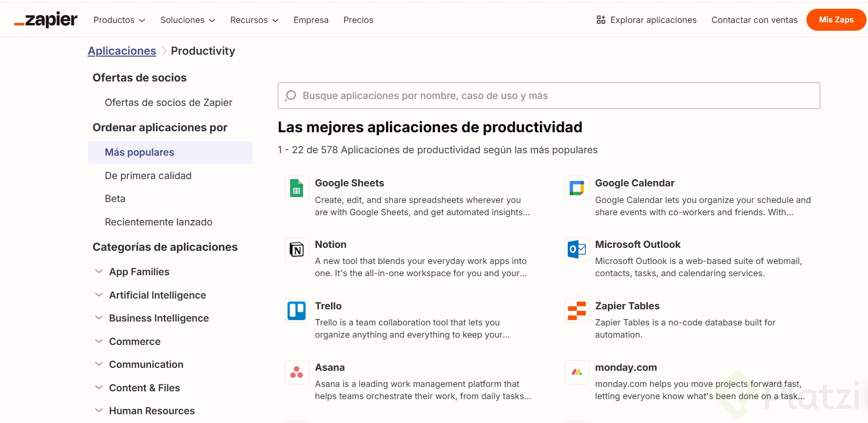
Task: Open the Precios menu item
Action: 358,20
